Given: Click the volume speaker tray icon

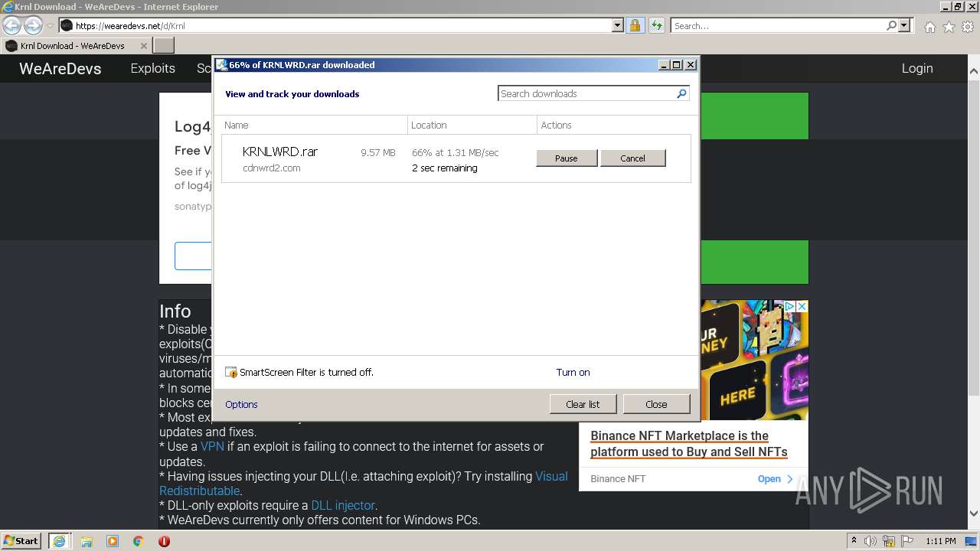Looking at the screenshot, I should 871,541.
